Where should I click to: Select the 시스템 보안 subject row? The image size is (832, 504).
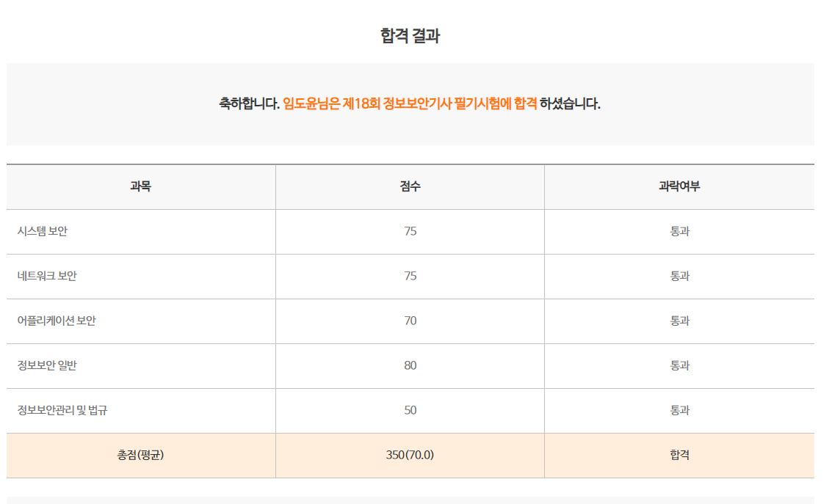pos(410,232)
